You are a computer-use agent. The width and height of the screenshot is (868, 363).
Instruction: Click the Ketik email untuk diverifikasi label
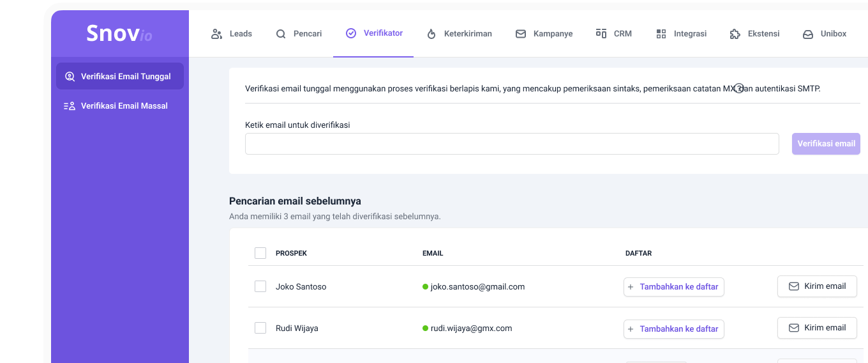pos(297,125)
